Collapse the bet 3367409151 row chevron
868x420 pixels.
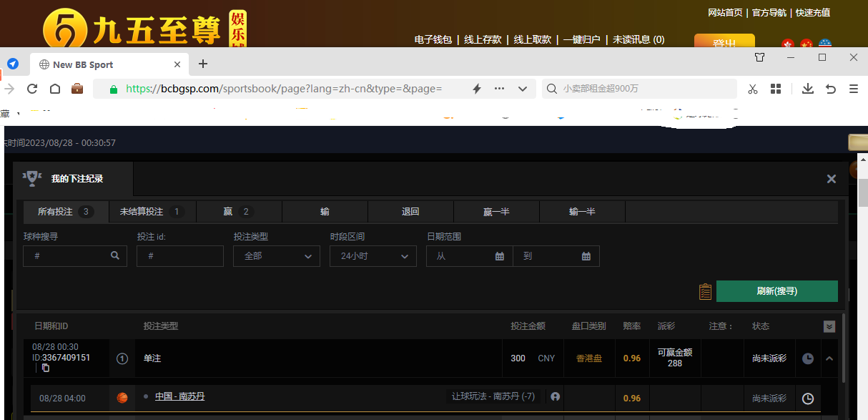point(829,358)
